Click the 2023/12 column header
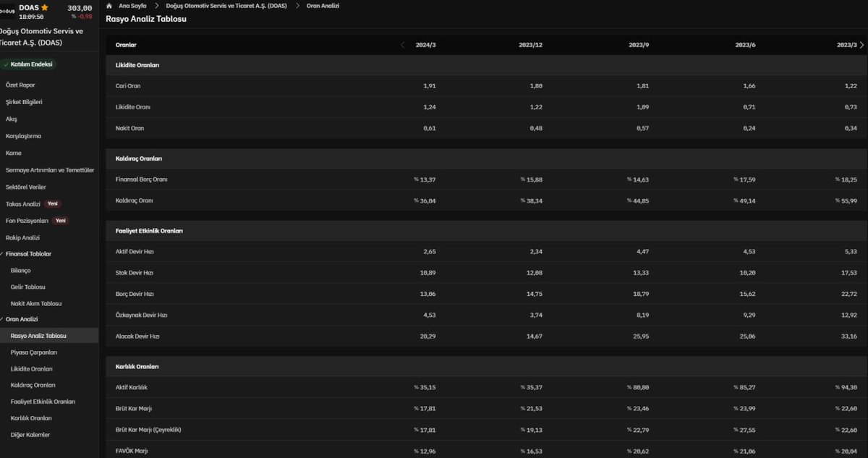868x458 pixels. 530,45
